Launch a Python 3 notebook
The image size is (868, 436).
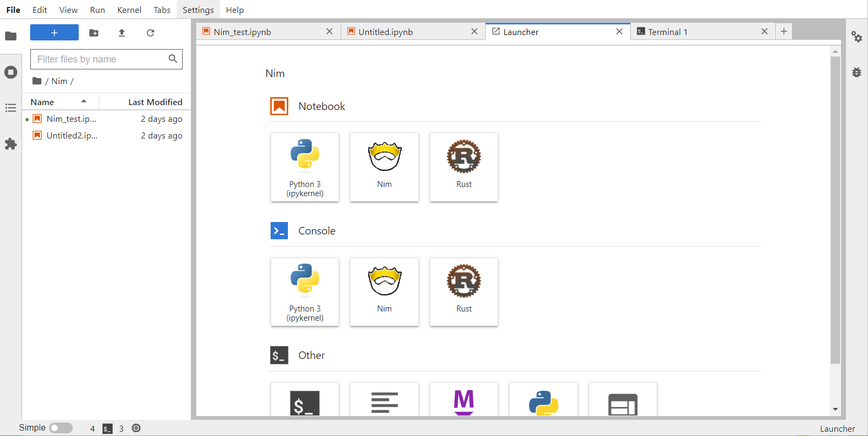tap(305, 167)
